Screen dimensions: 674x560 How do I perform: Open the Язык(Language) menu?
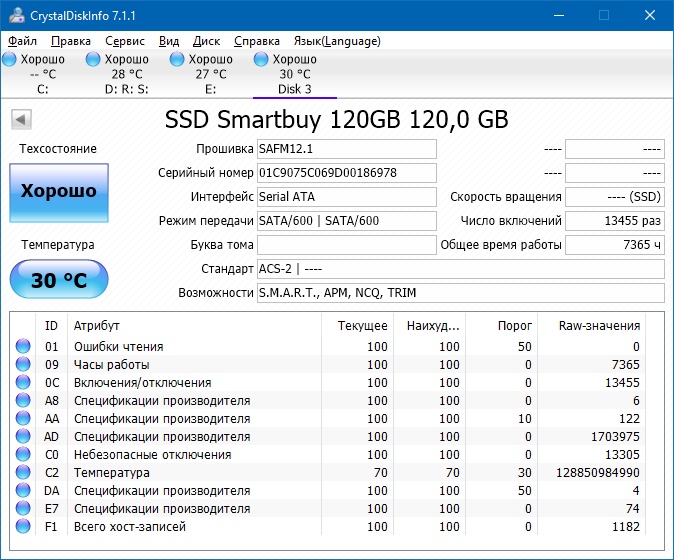(336, 41)
